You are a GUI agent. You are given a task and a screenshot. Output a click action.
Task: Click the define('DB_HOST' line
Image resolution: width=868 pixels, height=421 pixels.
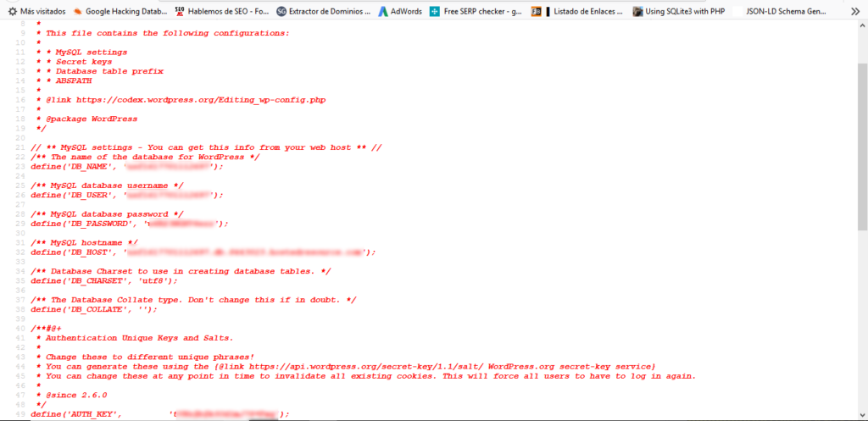coord(203,252)
